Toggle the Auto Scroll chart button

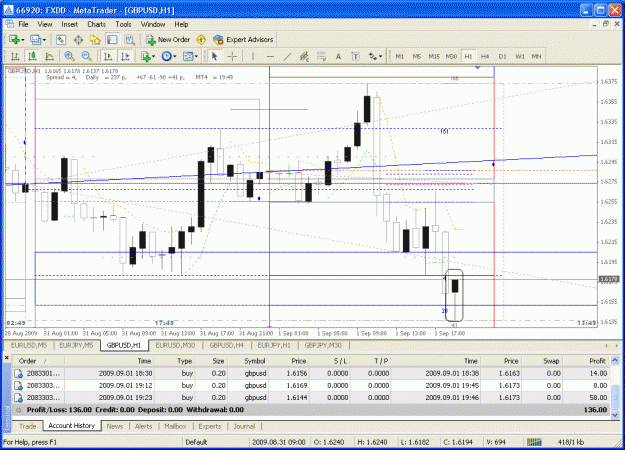108,57
